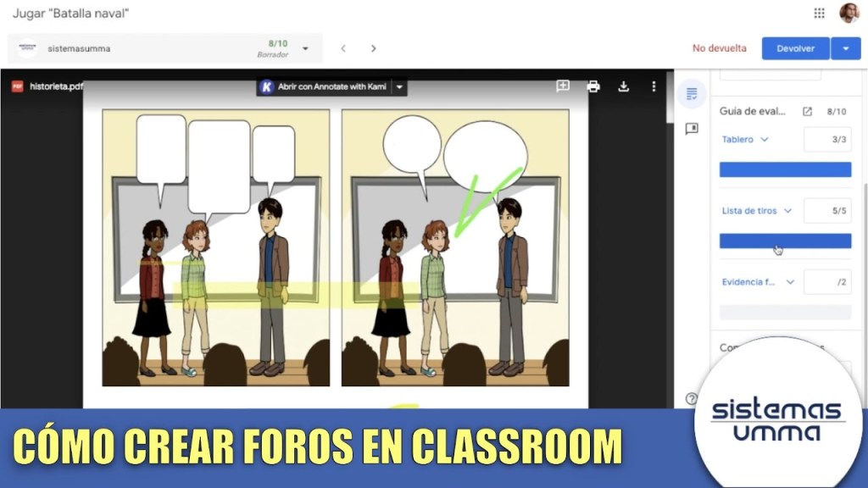Click the account profile avatar
This screenshot has height=488, width=868.
[849, 13]
